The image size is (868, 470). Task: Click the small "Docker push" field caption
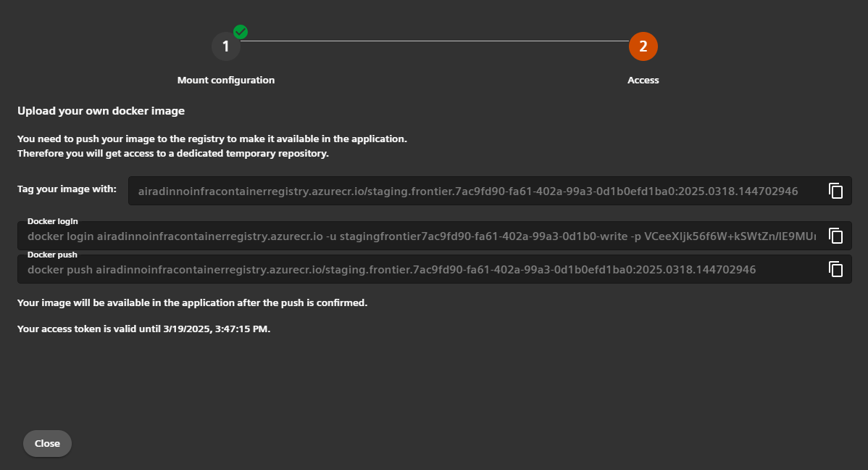point(52,255)
